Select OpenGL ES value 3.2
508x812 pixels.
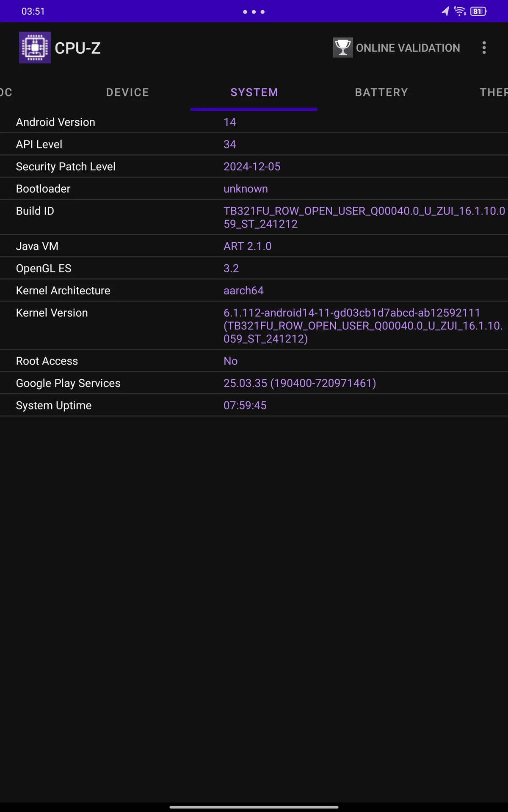tap(231, 269)
